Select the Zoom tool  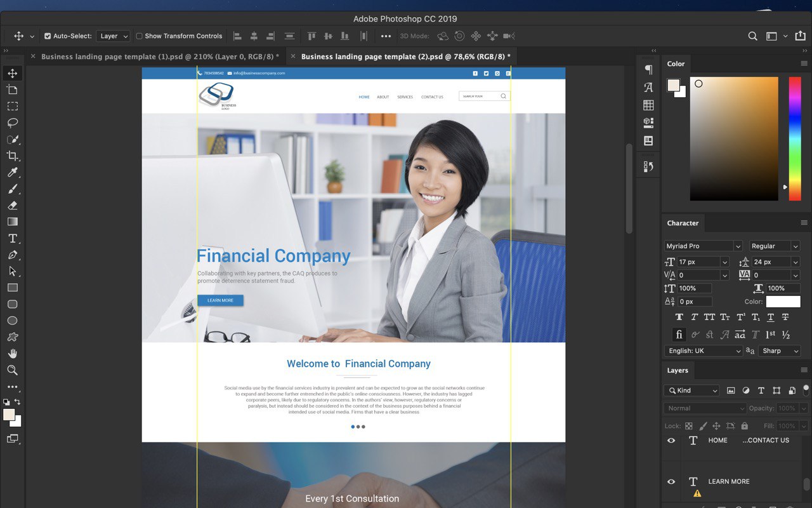(12, 370)
